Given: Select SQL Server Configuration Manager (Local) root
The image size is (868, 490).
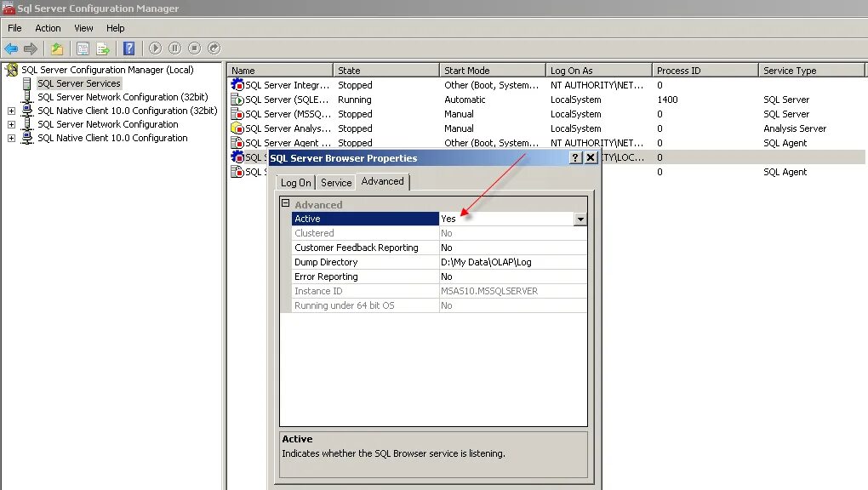Looking at the screenshot, I should coord(107,70).
